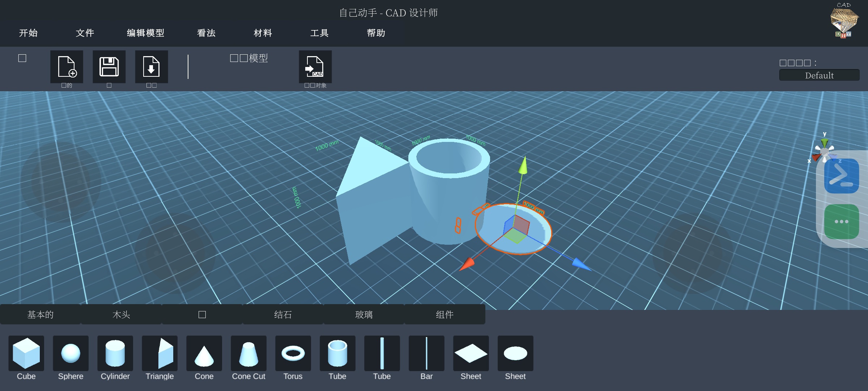The image size is (868, 391).
Task: Switch to the 玻璃 tab
Action: tap(363, 315)
